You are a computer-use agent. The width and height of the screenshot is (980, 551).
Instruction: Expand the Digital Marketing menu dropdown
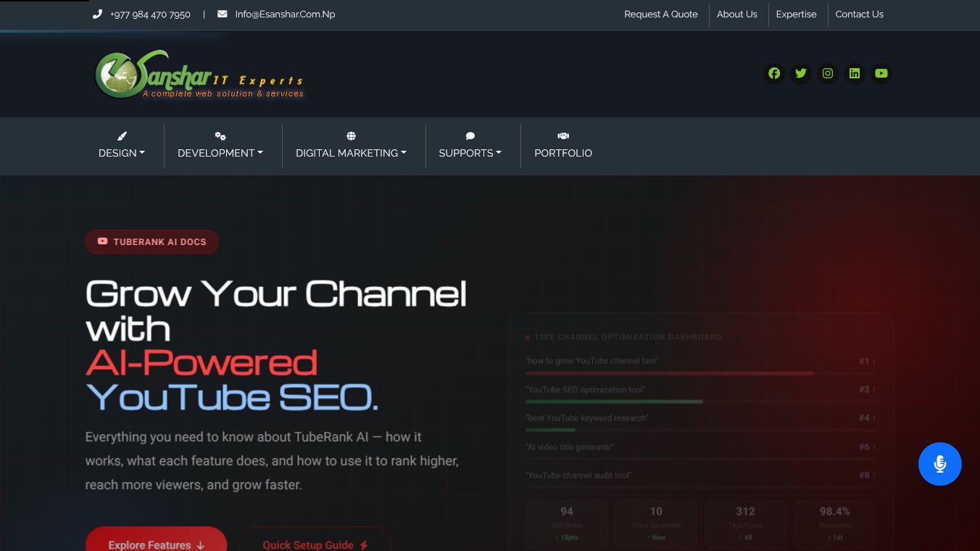[x=351, y=146]
